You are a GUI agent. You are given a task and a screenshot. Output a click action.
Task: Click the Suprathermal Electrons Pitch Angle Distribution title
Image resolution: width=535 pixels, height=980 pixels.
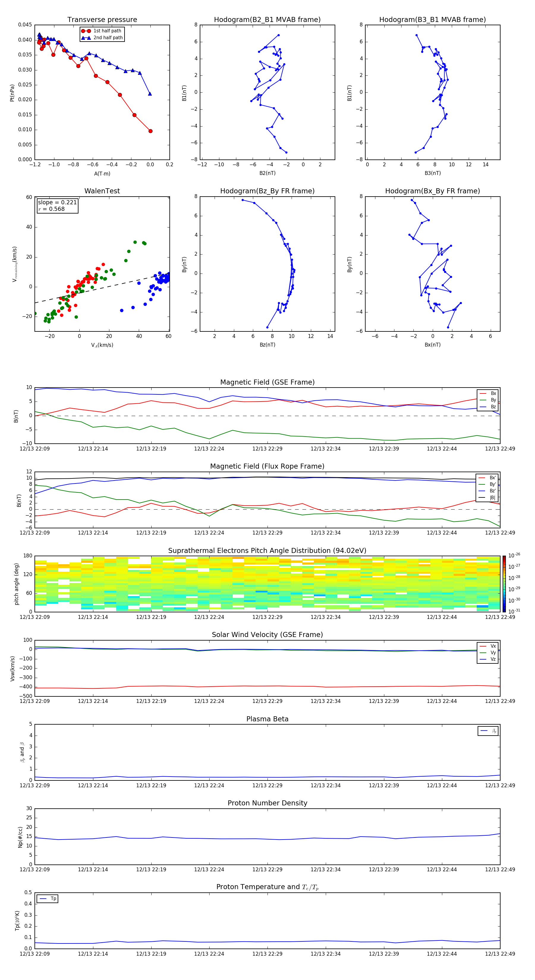(x=267, y=551)
